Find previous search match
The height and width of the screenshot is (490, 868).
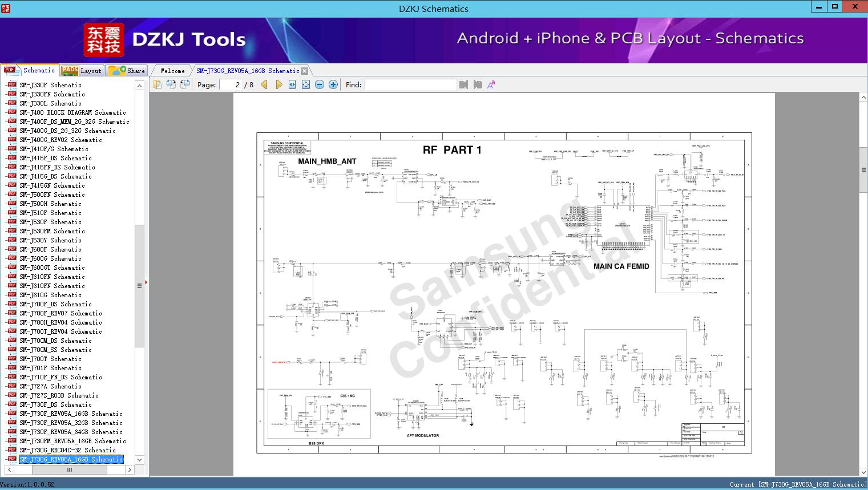pos(463,84)
